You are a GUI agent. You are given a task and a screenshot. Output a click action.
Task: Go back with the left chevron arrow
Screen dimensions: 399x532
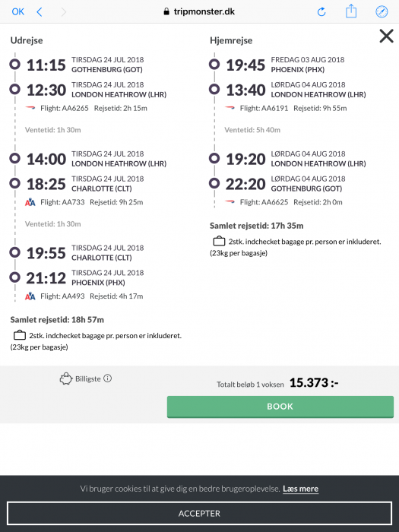pyautogui.click(x=40, y=12)
